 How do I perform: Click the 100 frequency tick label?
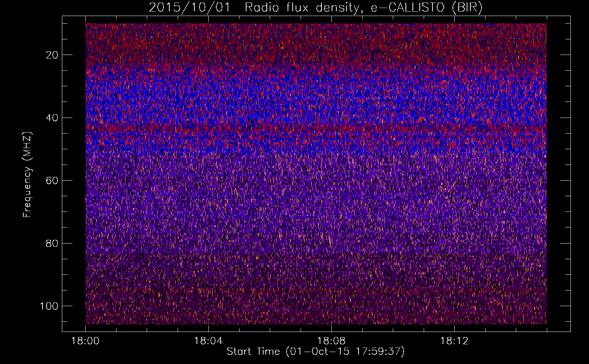coord(50,306)
